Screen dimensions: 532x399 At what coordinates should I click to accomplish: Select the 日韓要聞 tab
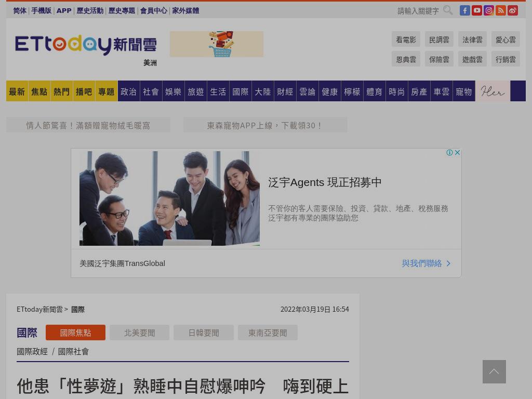coord(204,332)
